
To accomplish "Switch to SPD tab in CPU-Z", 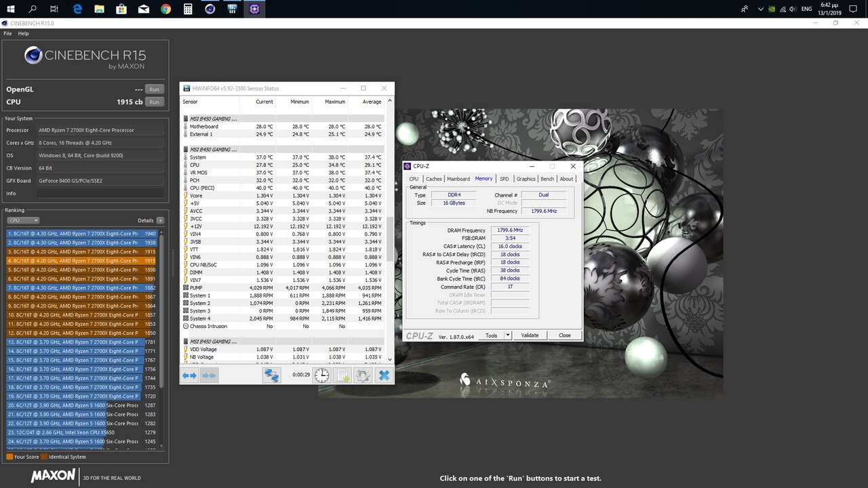I will (x=505, y=179).
